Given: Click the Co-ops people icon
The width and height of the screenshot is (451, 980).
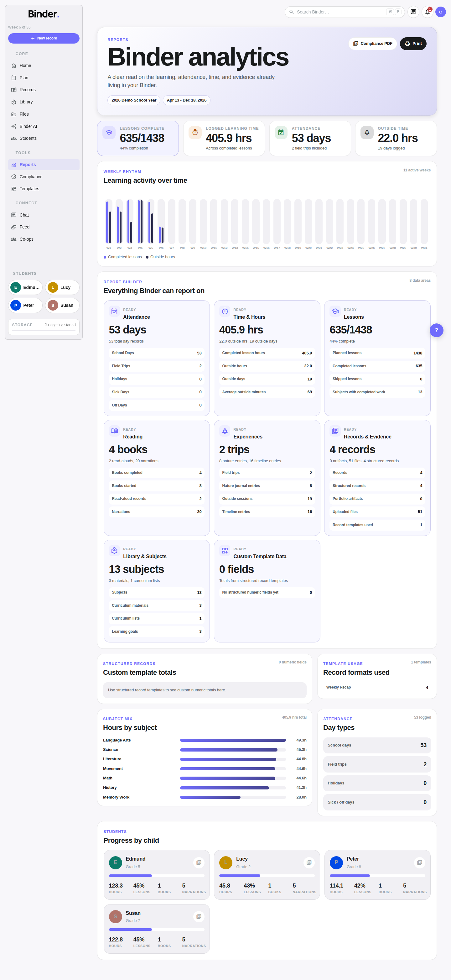Looking at the screenshot, I should click(x=14, y=239).
